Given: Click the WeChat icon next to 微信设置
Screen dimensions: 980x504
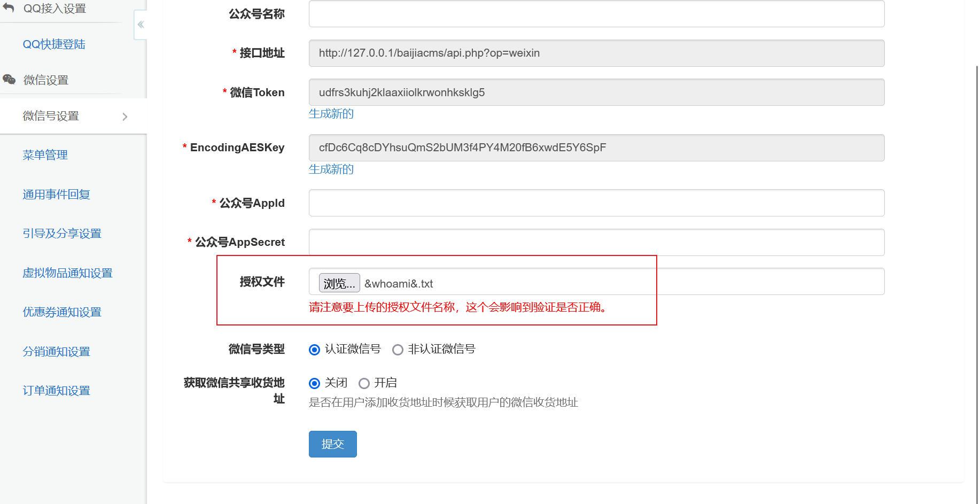Looking at the screenshot, I should click(9, 79).
